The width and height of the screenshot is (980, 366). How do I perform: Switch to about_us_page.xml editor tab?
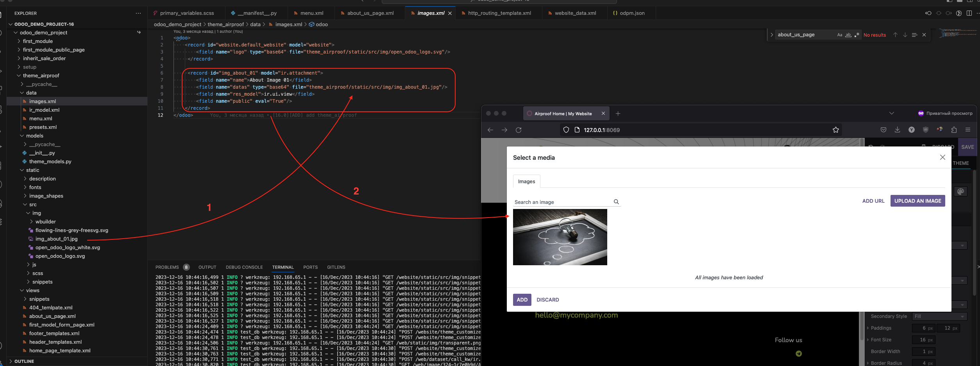click(x=370, y=13)
